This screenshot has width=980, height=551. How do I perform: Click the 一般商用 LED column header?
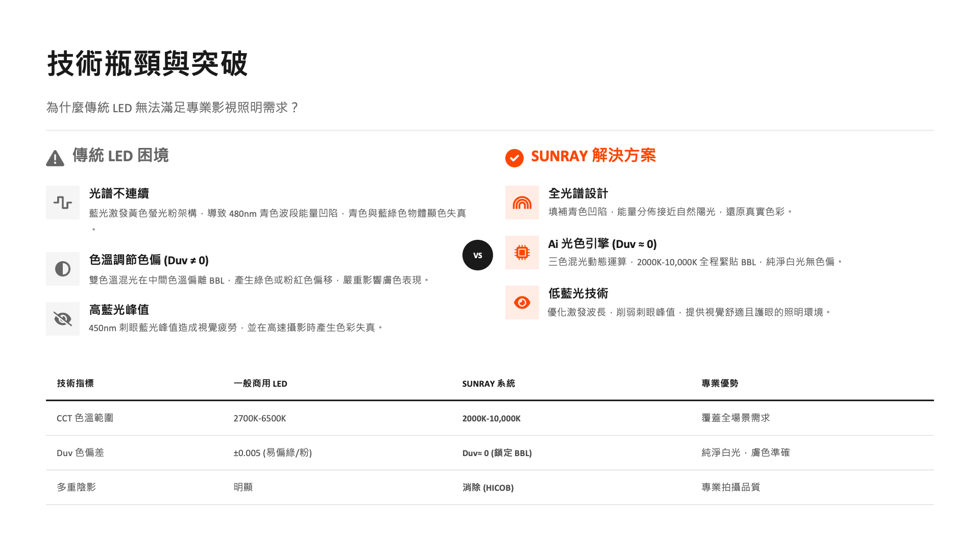click(260, 384)
